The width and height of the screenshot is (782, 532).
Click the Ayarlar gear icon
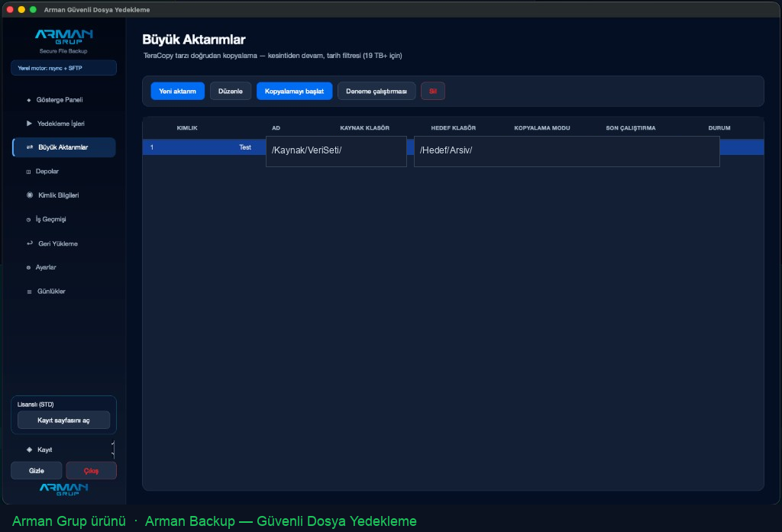(x=28, y=268)
